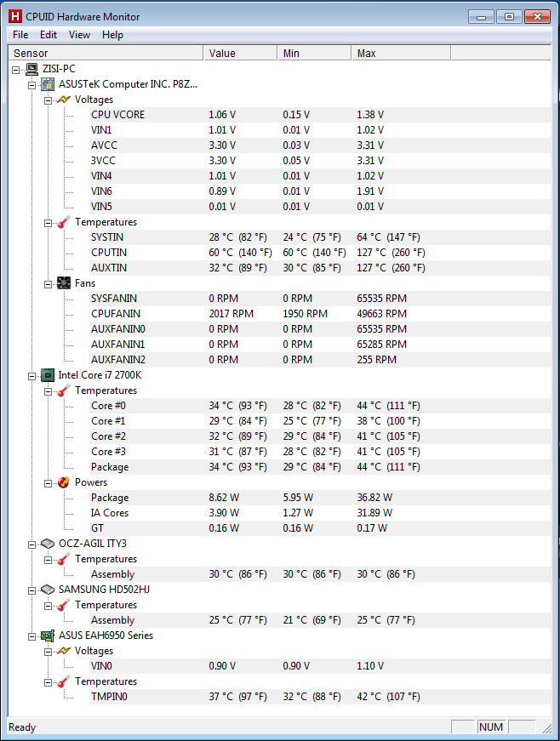Select the AUXFANIN2 fan row
560x741 pixels.
(320, 360)
